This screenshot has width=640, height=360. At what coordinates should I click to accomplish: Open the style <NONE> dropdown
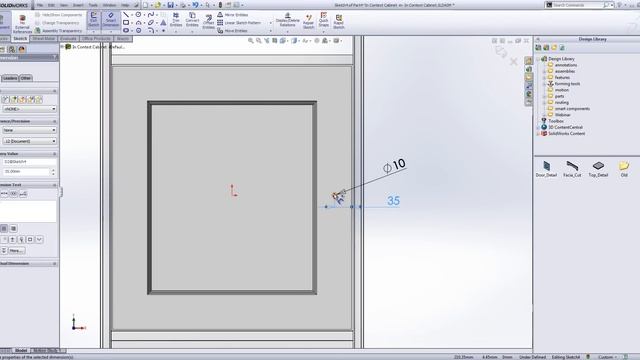(29, 109)
